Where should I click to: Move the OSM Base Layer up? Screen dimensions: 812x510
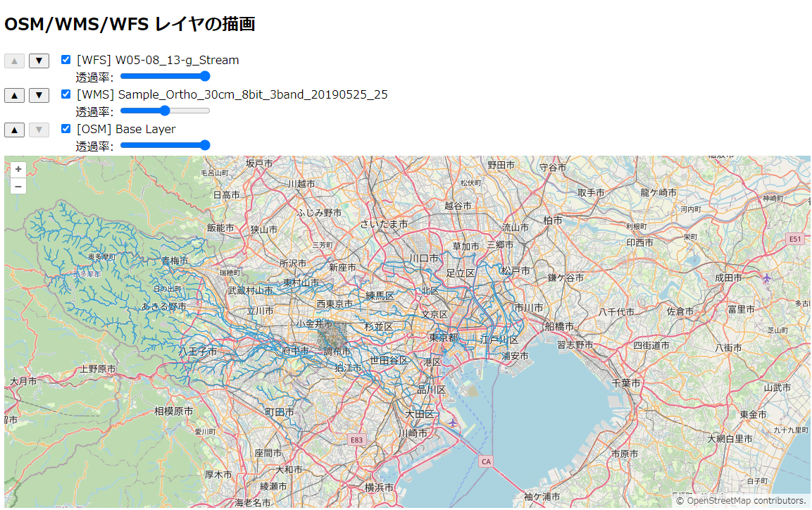13,128
